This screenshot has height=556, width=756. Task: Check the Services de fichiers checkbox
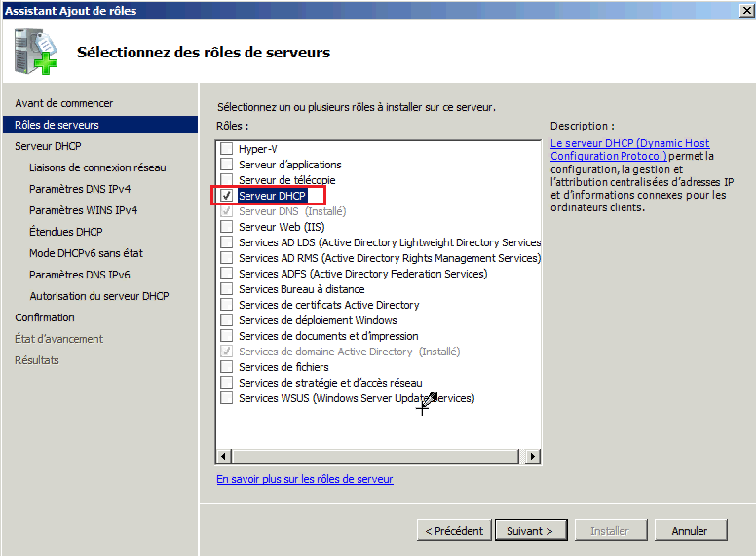(x=226, y=367)
